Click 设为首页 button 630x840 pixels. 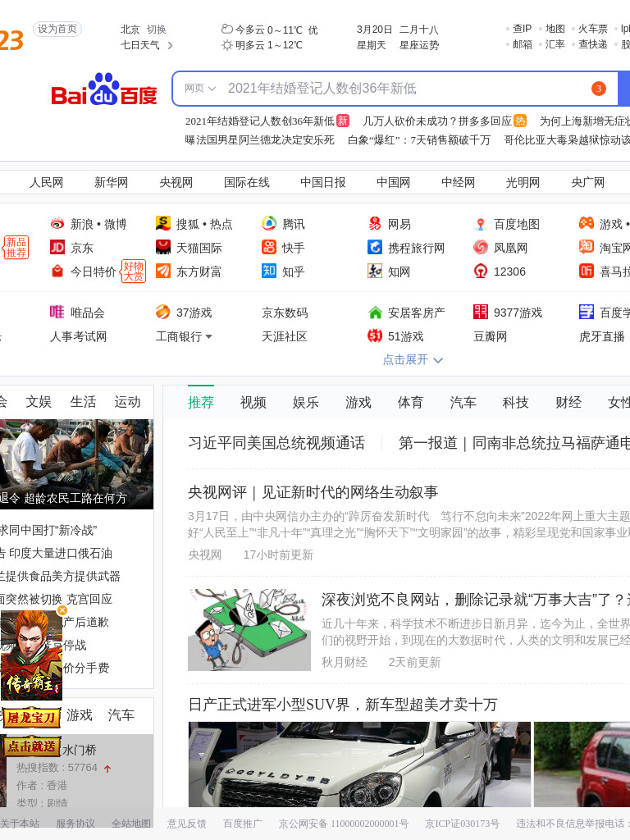click(57, 29)
